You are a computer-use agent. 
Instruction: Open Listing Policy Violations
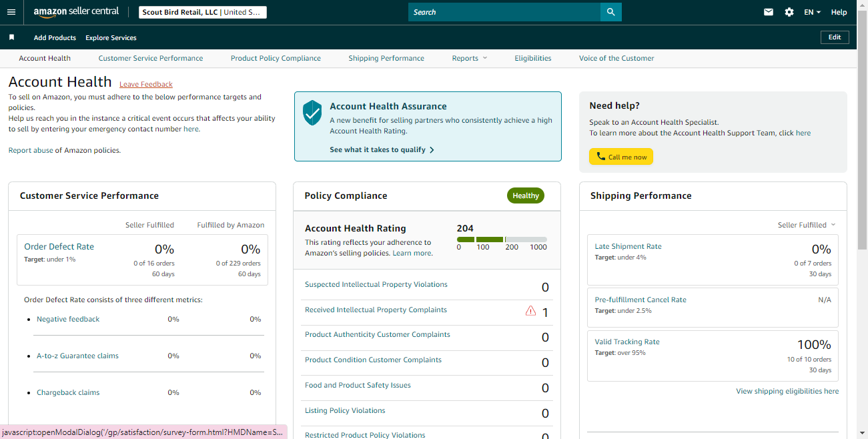point(345,410)
